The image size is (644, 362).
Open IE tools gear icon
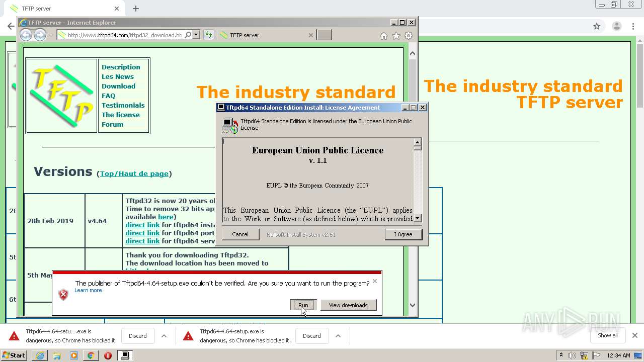409,36
